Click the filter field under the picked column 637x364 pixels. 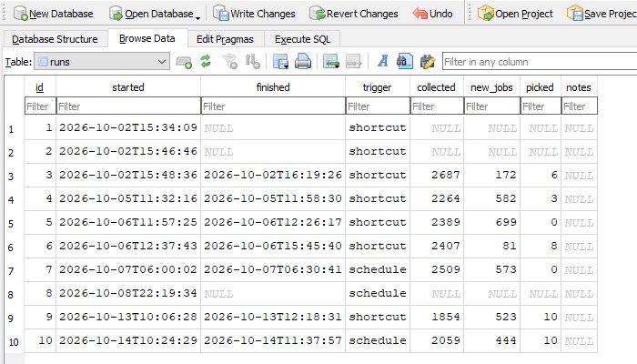coord(541,106)
